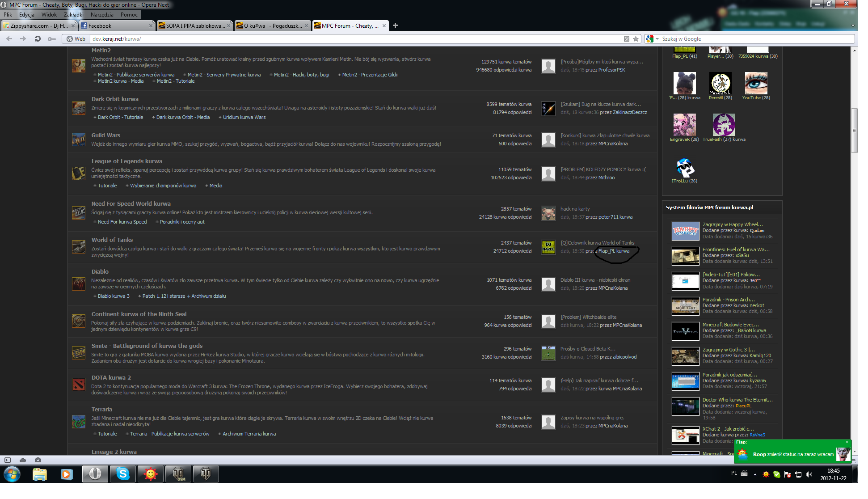Open the Metin2 - Hacki, boty, bugi subforum
This screenshot has width=868, height=499.
pyautogui.click(x=302, y=75)
